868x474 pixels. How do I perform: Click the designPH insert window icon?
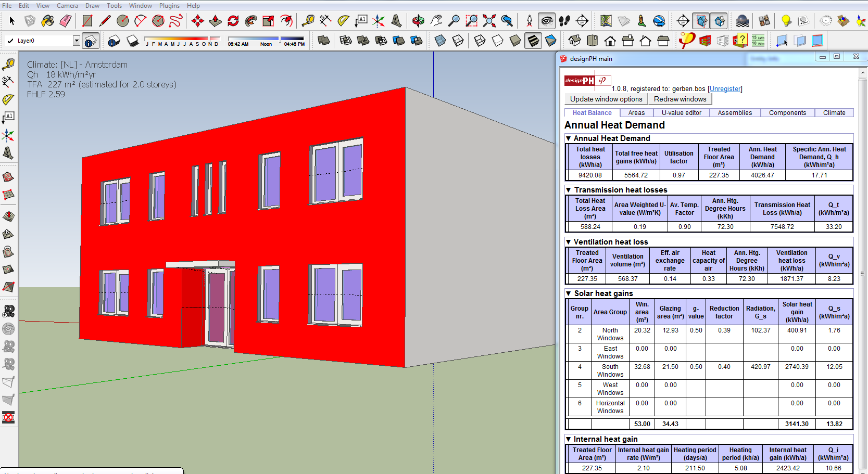782,40
